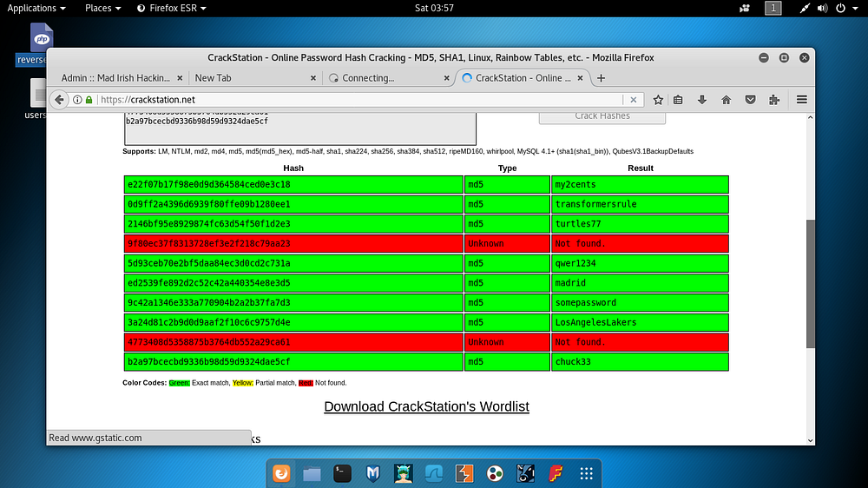Select the result chuck33

point(572,362)
